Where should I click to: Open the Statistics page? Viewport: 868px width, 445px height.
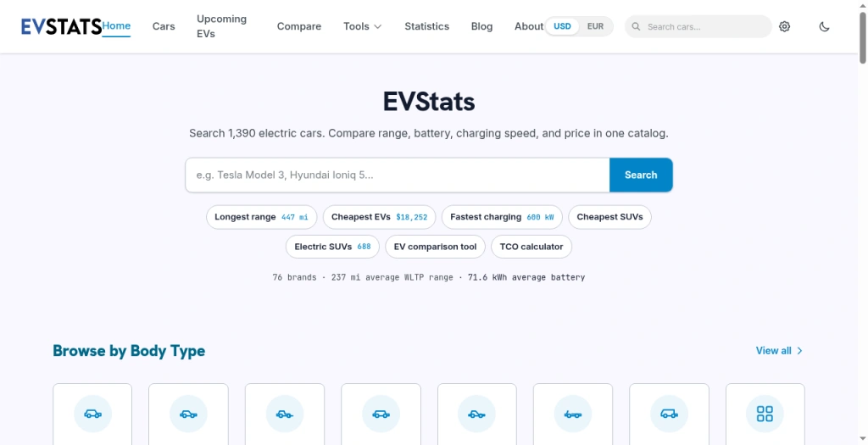click(427, 26)
